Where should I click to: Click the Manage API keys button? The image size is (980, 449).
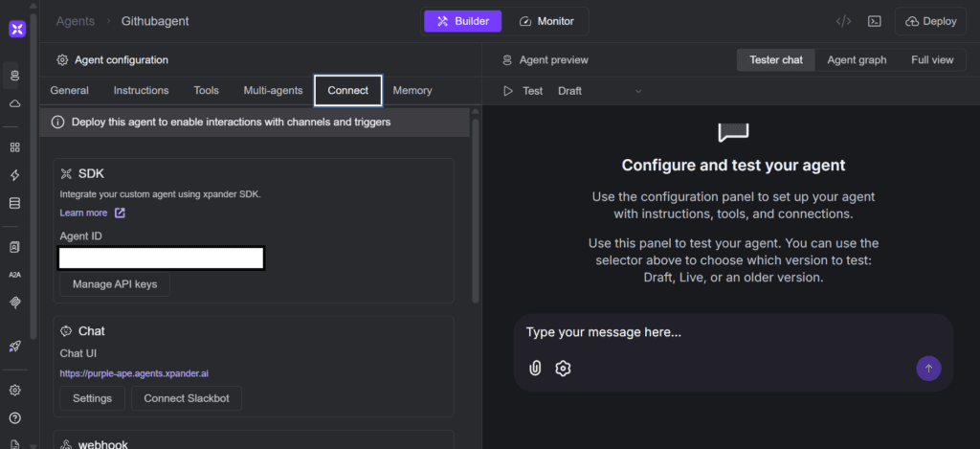click(115, 284)
